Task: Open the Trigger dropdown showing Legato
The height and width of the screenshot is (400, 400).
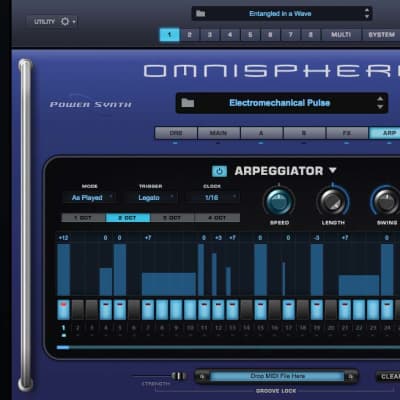Action: (x=151, y=197)
